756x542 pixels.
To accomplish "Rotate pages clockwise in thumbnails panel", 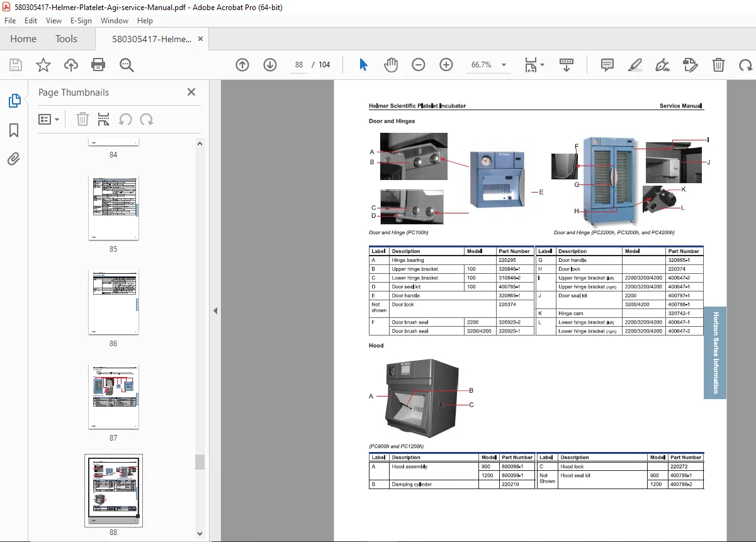I will pos(147,119).
